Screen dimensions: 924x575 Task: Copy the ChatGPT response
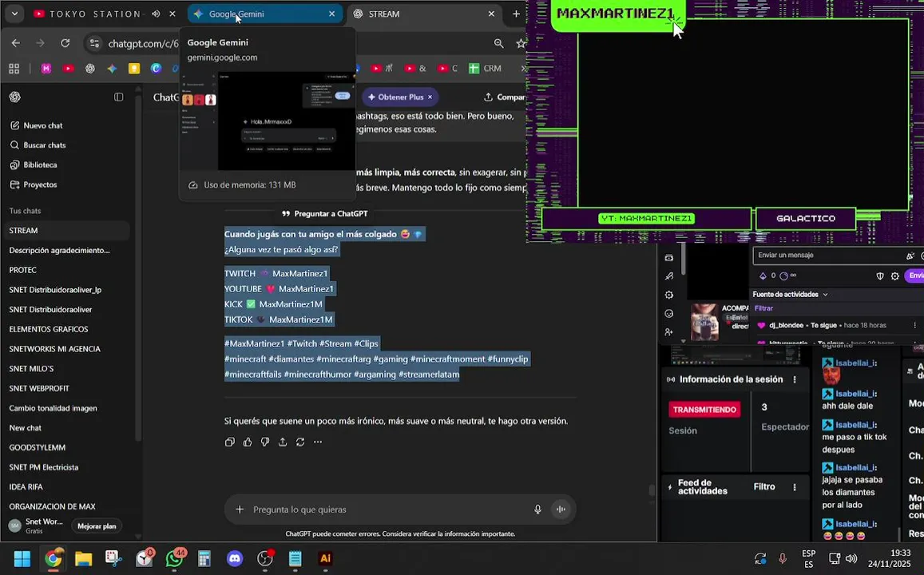230,442
